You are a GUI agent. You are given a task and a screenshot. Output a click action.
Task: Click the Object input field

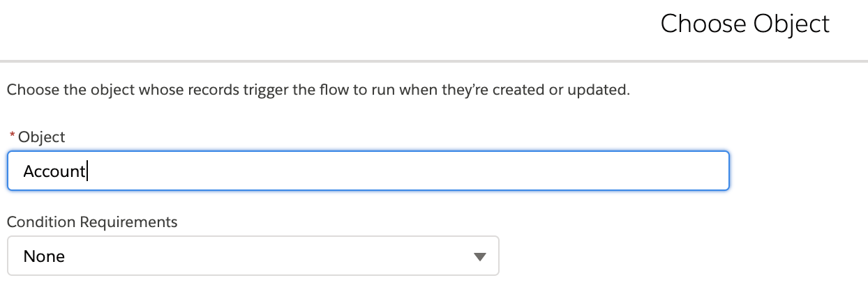click(x=368, y=171)
